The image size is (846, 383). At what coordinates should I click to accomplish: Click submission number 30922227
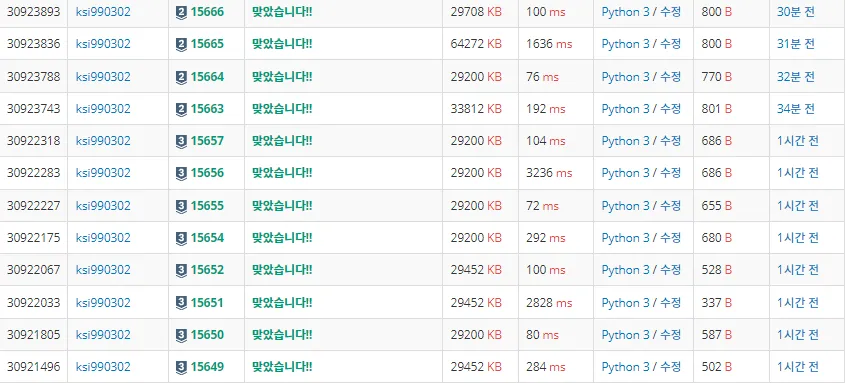33,206
